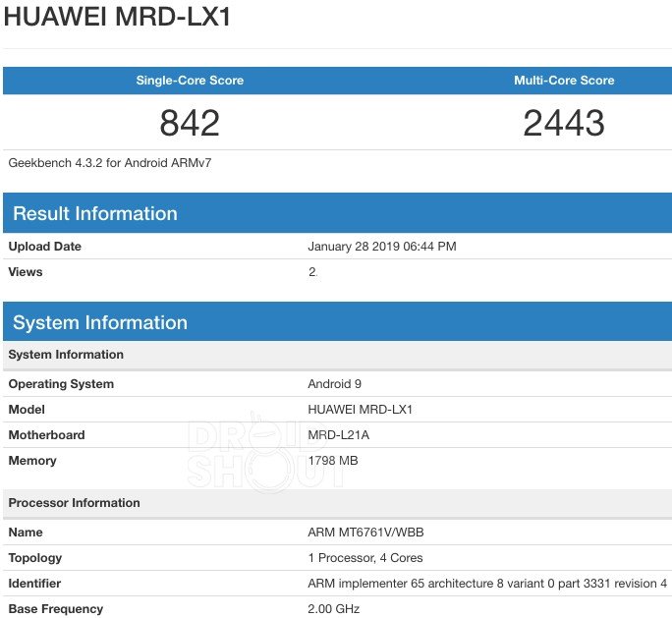Click the Processor Information subheader
This screenshot has height=618, width=672.
[337, 503]
